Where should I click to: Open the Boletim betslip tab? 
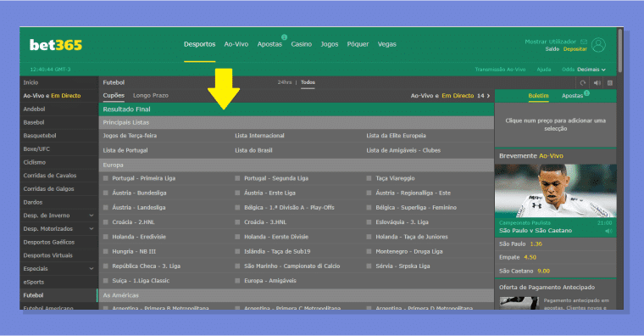538,96
